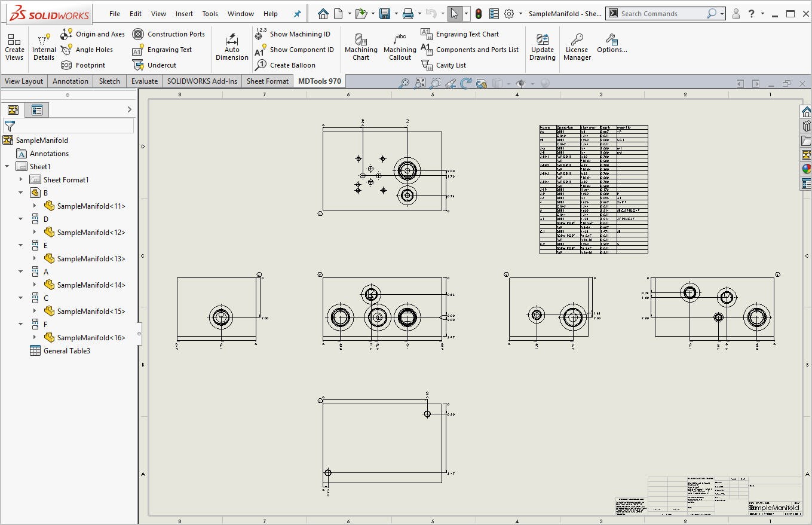Viewport: 812px width, 525px height.
Task: Activate the Footprint command
Action: pos(83,65)
